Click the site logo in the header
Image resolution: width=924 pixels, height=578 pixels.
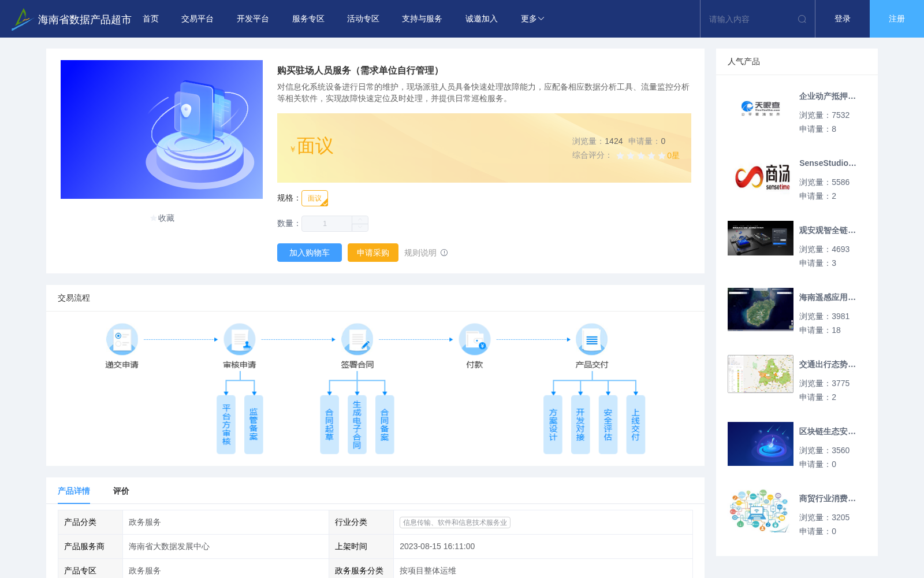coord(71,19)
